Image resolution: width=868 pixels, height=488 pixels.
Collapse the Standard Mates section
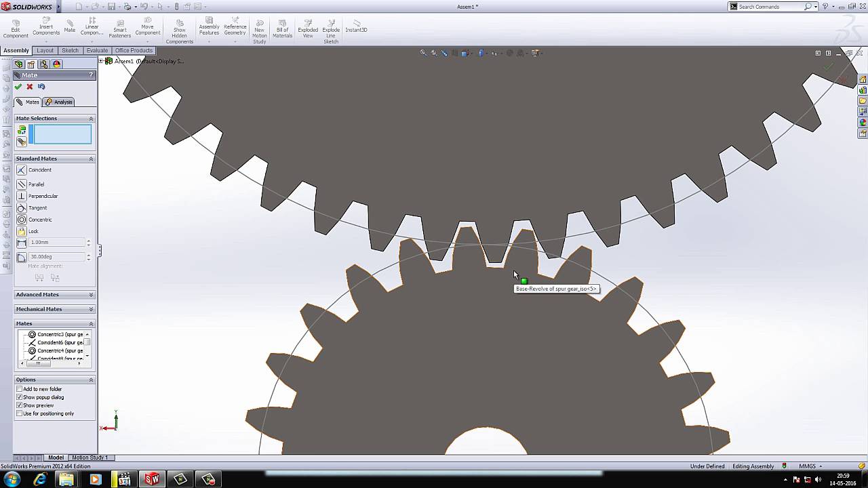(91, 159)
